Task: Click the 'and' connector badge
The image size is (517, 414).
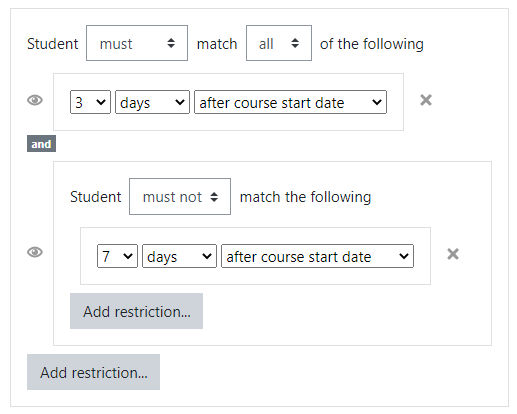Action: 41,144
